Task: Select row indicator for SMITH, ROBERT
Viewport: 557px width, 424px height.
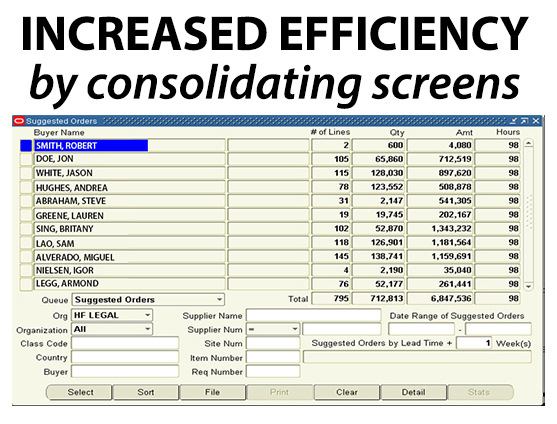Action: tap(26, 146)
